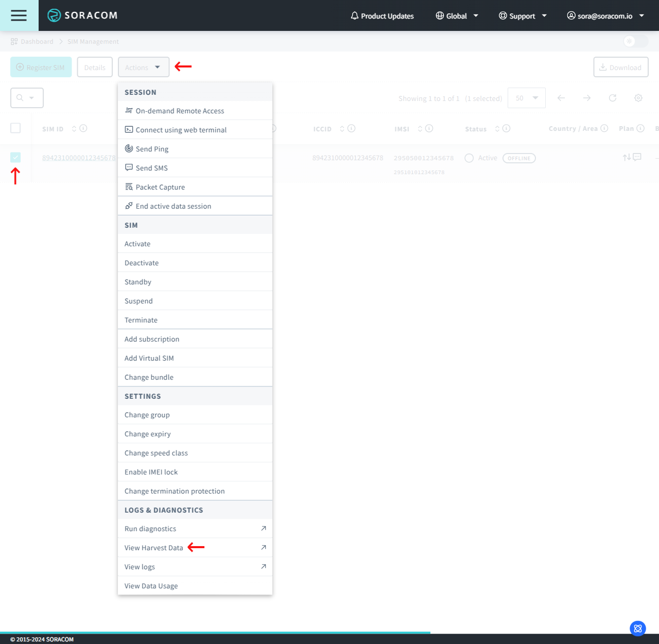Click the search filter box
Viewport: 659px width, 644px height.
click(x=27, y=98)
